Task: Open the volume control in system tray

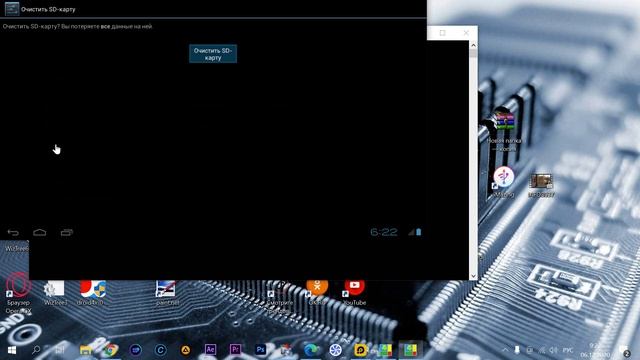Action: click(x=553, y=350)
